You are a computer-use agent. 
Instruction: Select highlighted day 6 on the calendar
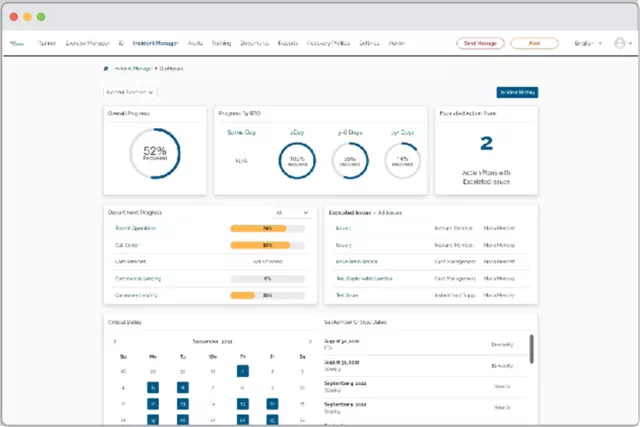tap(183, 387)
